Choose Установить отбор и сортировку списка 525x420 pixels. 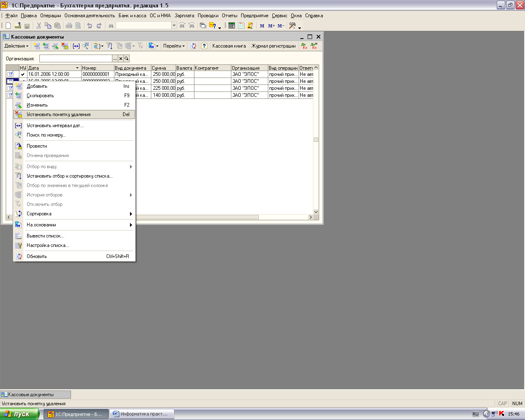pyautogui.click(x=74, y=176)
